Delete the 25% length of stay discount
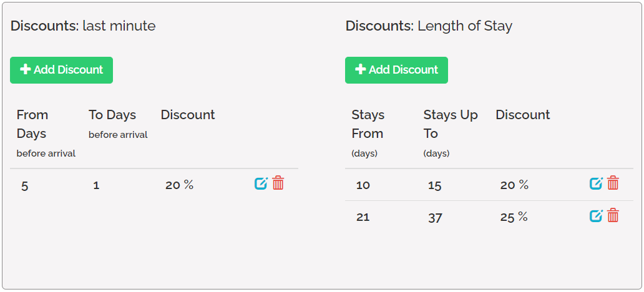Image resolution: width=644 pixels, height=292 pixels. click(x=613, y=215)
